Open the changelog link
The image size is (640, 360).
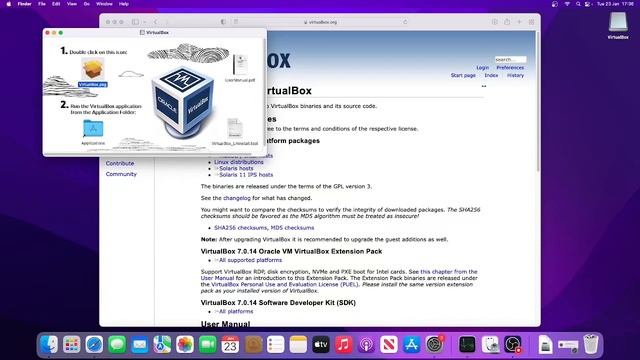(237, 198)
